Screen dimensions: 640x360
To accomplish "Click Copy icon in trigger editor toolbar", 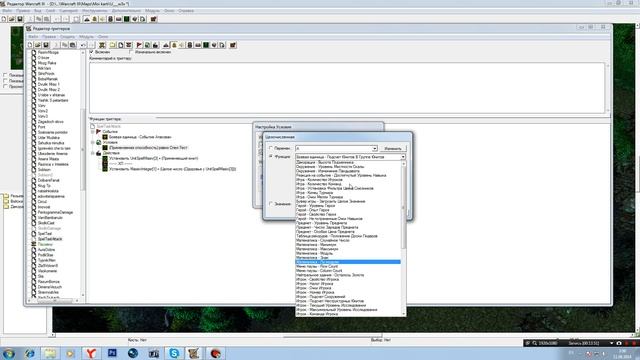I will (x=64, y=45).
